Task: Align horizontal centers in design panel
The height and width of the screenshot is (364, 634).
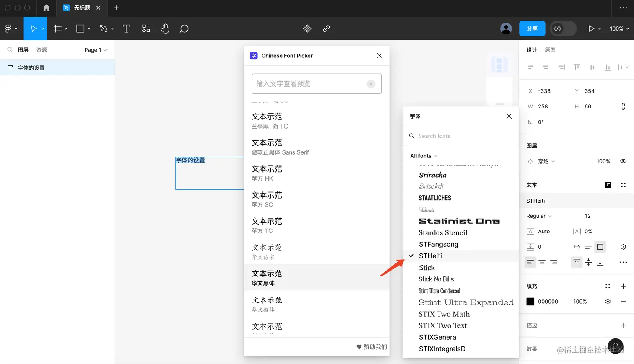Action: (x=546, y=67)
